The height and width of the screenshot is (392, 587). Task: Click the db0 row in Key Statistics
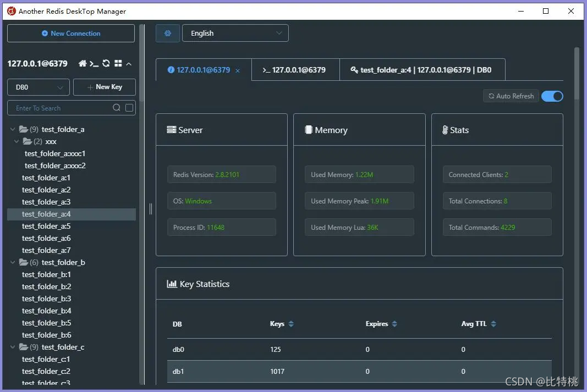click(x=359, y=349)
